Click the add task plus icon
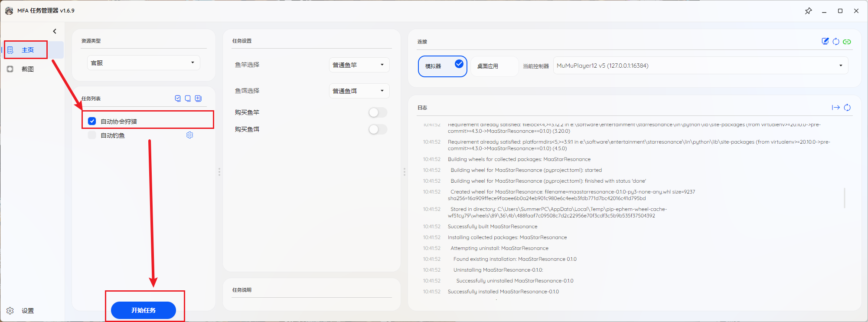 [x=198, y=99]
